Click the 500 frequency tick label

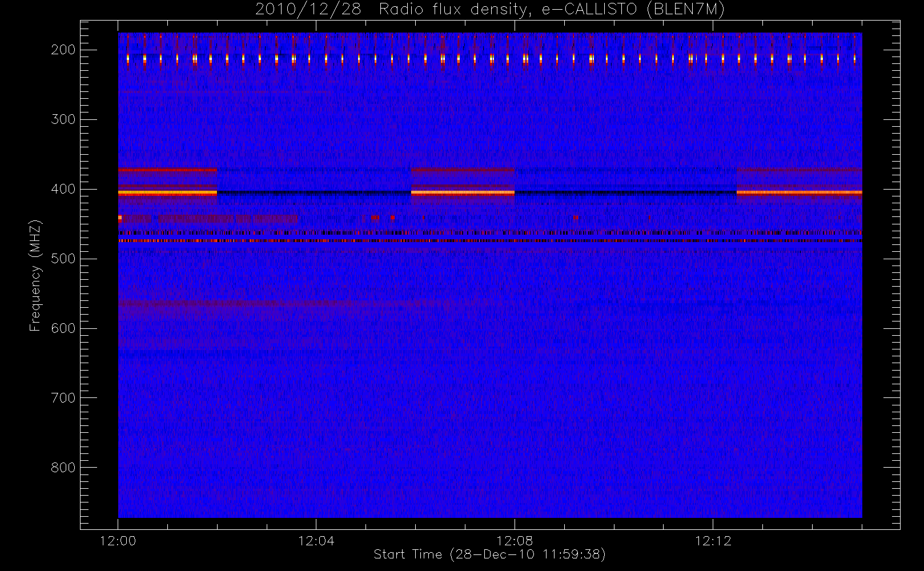click(63, 259)
